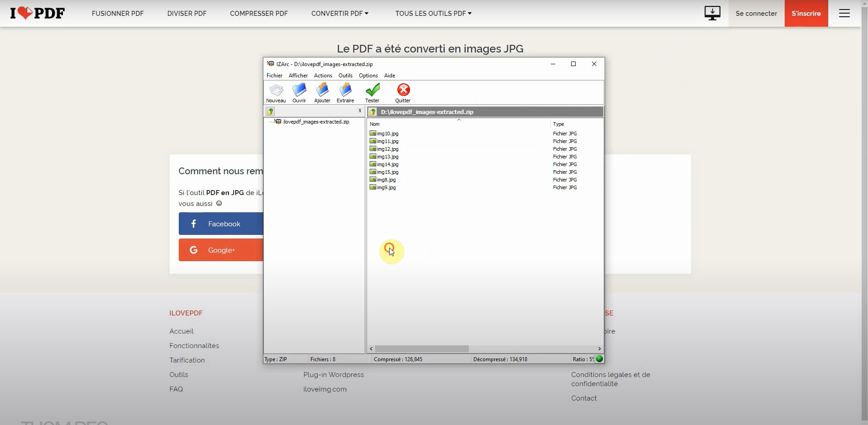The height and width of the screenshot is (425, 868).
Task: Open the Contact footer link
Action: 584,398
